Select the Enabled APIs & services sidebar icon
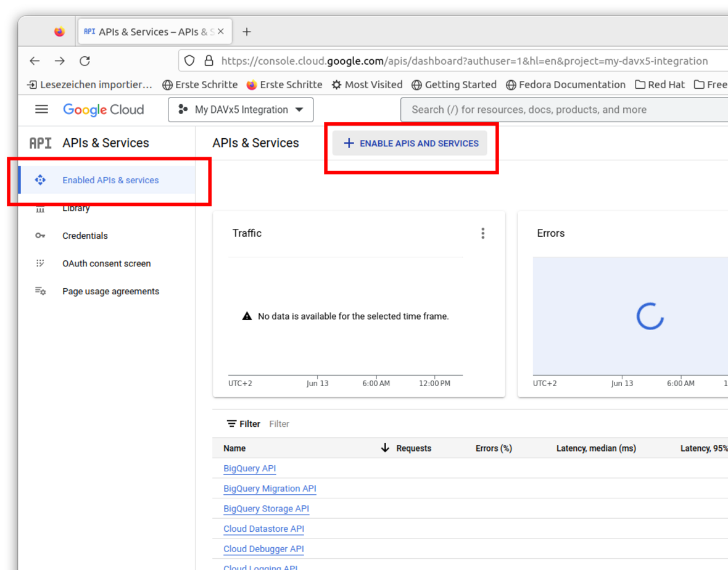The width and height of the screenshot is (728, 570). pos(40,180)
